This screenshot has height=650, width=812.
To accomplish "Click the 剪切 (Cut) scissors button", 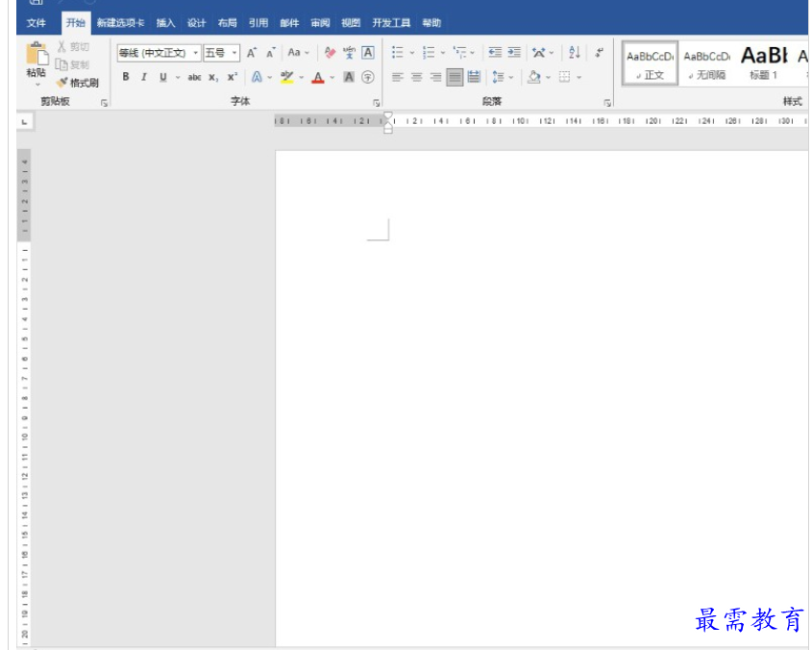I will click(x=73, y=47).
